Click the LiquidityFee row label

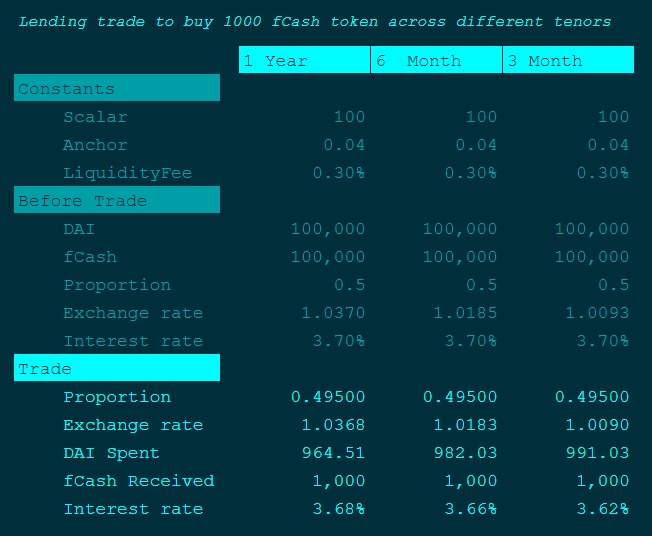(x=127, y=173)
